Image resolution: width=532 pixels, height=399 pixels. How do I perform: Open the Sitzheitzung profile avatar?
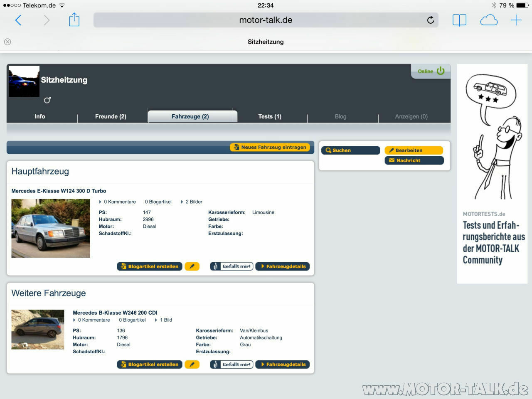24,81
